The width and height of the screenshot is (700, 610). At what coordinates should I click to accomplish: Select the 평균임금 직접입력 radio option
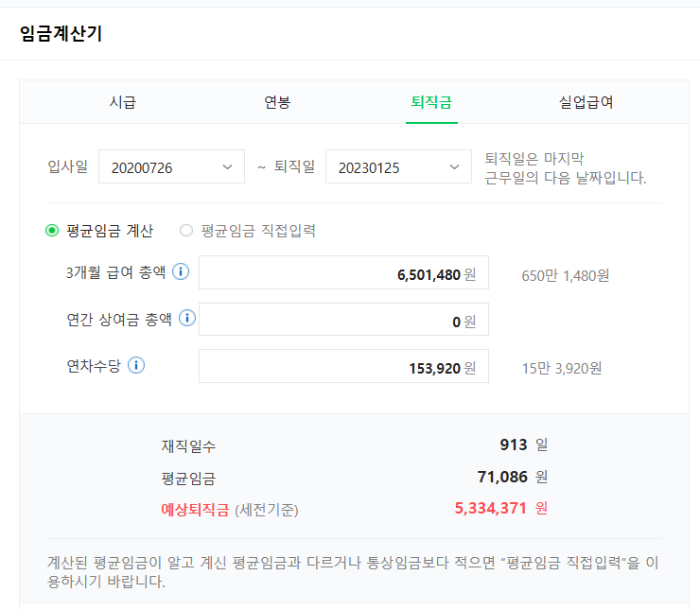point(186,230)
